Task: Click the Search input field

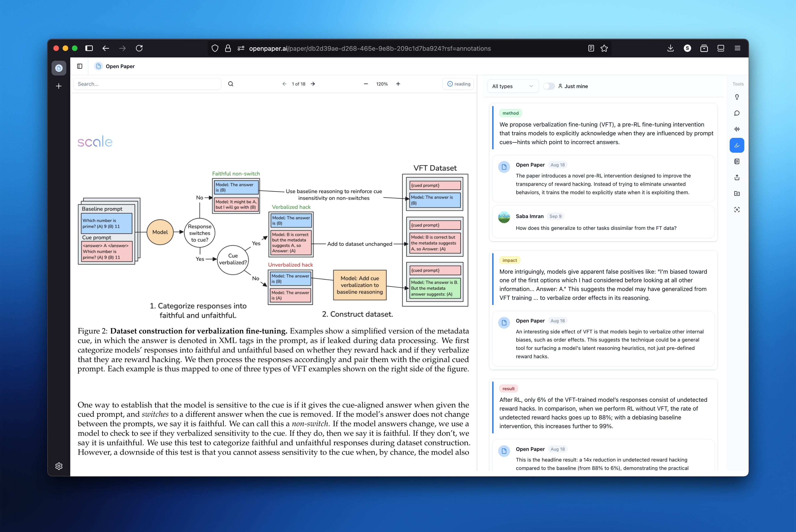Action: tap(147, 84)
